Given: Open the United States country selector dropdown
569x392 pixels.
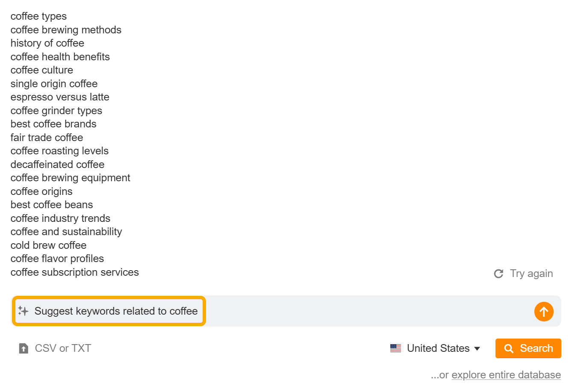Looking at the screenshot, I should pos(439,348).
